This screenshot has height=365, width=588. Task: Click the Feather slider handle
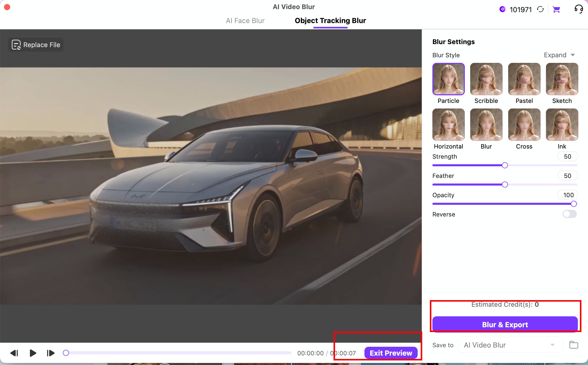505,185
